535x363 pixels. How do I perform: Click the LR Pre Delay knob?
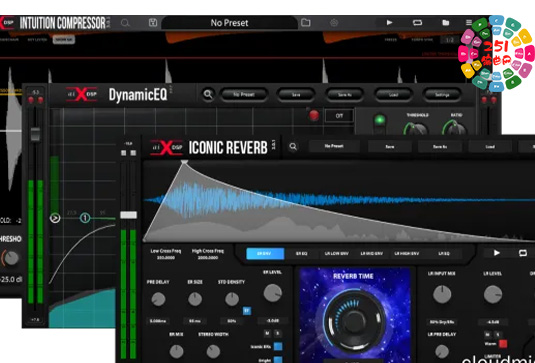tap(442, 351)
